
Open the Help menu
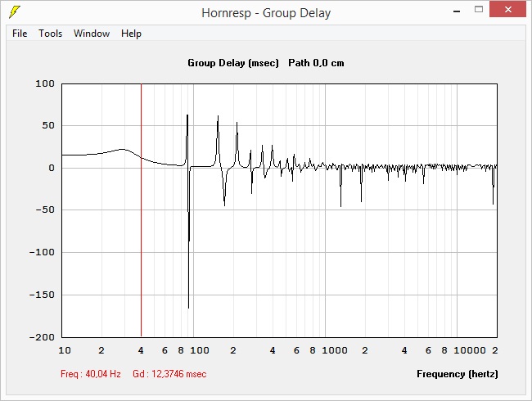pos(131,34)
